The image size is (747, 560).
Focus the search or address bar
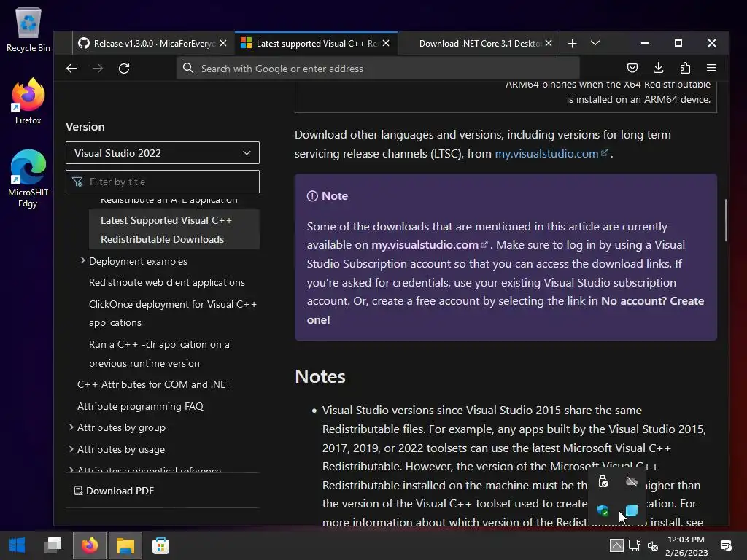click(x=379, y=68)
